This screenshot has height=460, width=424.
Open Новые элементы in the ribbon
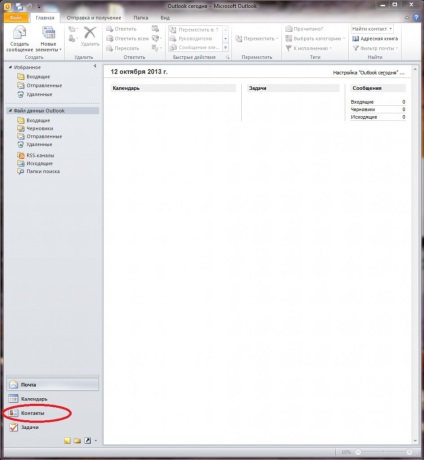tap(49, 39)
